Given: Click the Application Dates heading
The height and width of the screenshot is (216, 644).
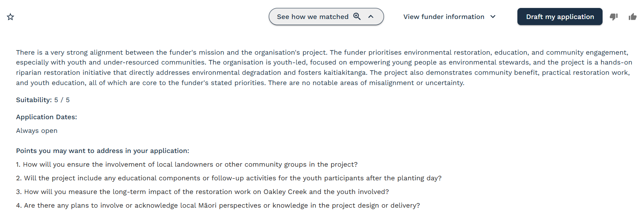Looking at the screenshot, I should click(x=46, y=117).
